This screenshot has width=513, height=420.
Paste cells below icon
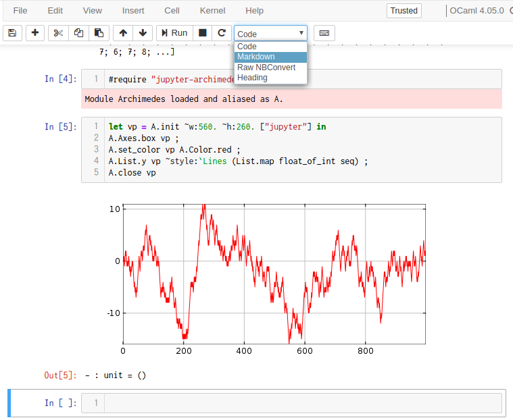click(99, 33)
